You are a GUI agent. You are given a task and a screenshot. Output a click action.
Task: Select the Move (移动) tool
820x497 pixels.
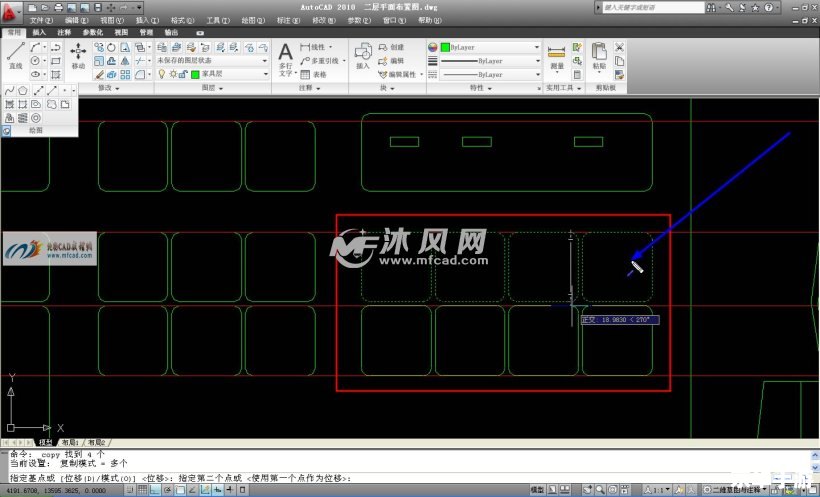click(78, 56)
